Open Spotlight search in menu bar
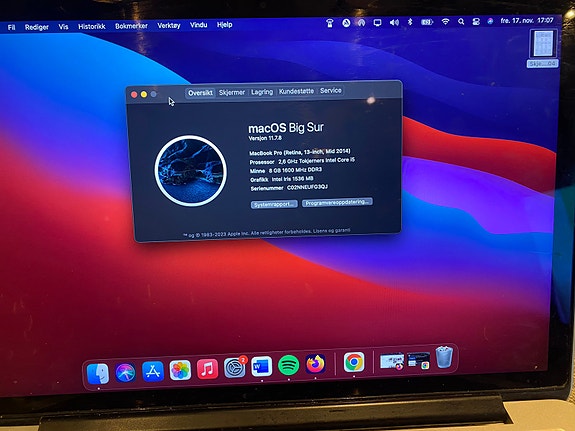Screen dimensions: 575x431 (461, 22)
